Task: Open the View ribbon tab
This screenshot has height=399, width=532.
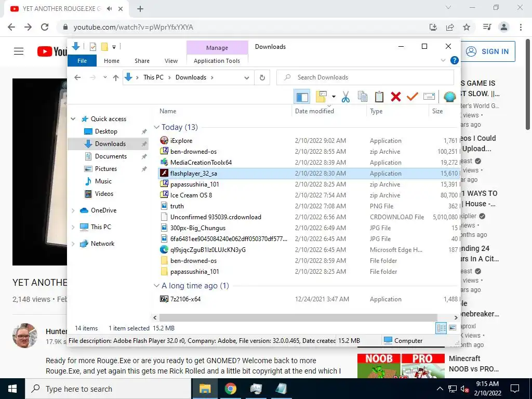Action: (x=171, y=61)
